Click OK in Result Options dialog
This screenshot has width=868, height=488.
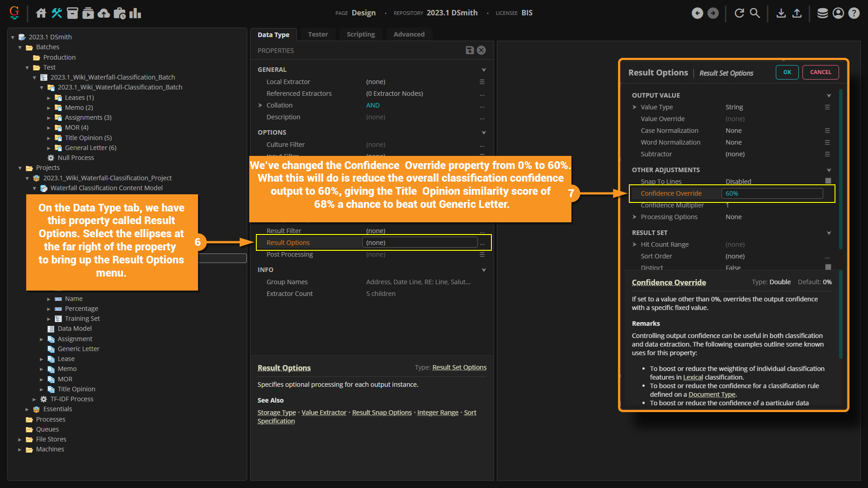787,72
